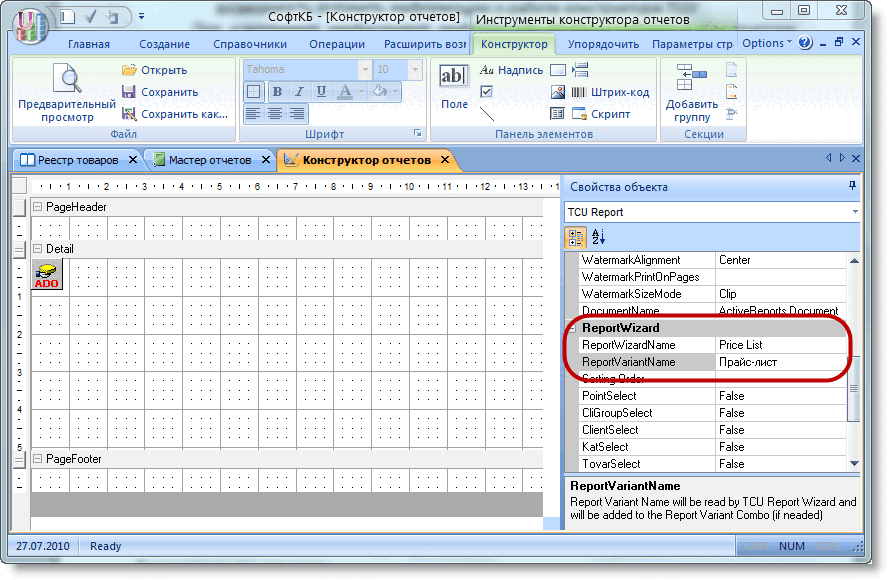Collapse the ReportWizard property category

click(x=572, y=328)
